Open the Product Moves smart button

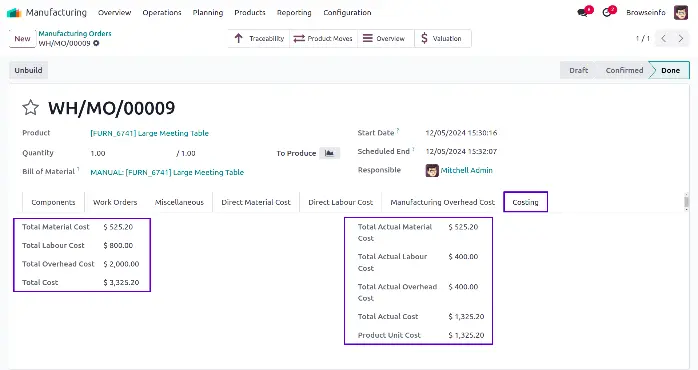(x=324, y=38)
